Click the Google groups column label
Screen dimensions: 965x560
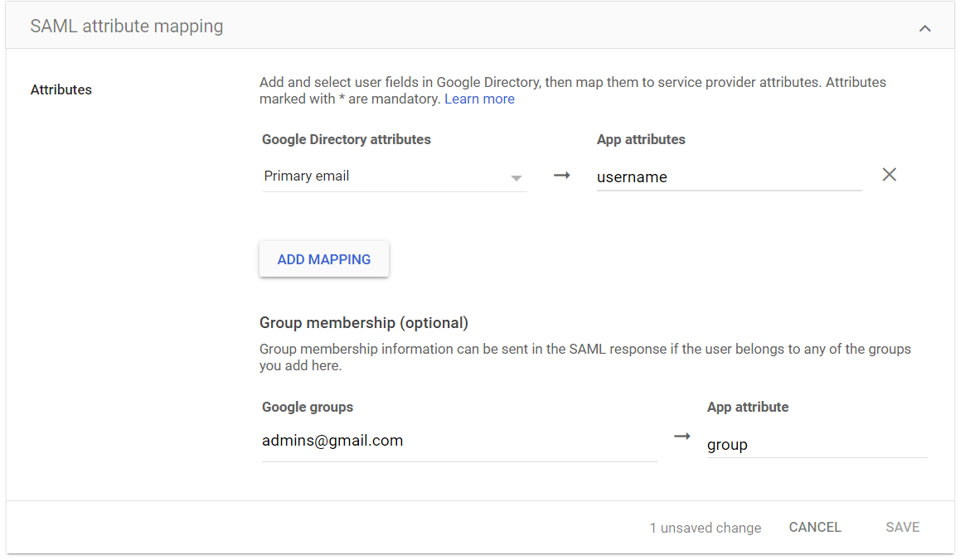(x=308, y=407)
